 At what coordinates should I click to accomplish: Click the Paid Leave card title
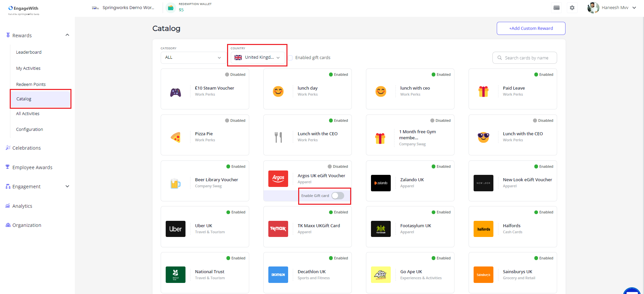click(x=514, y=88)
